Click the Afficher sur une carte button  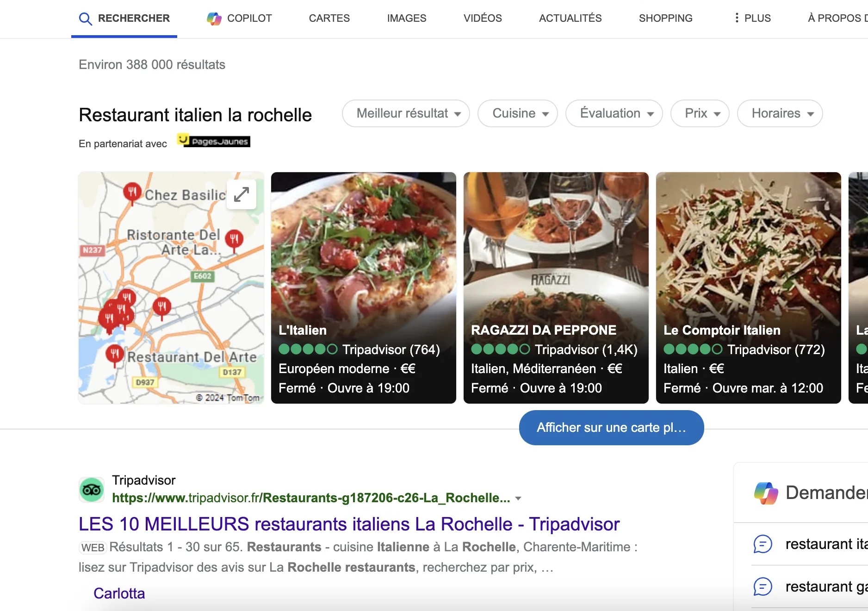click(611, 428)
